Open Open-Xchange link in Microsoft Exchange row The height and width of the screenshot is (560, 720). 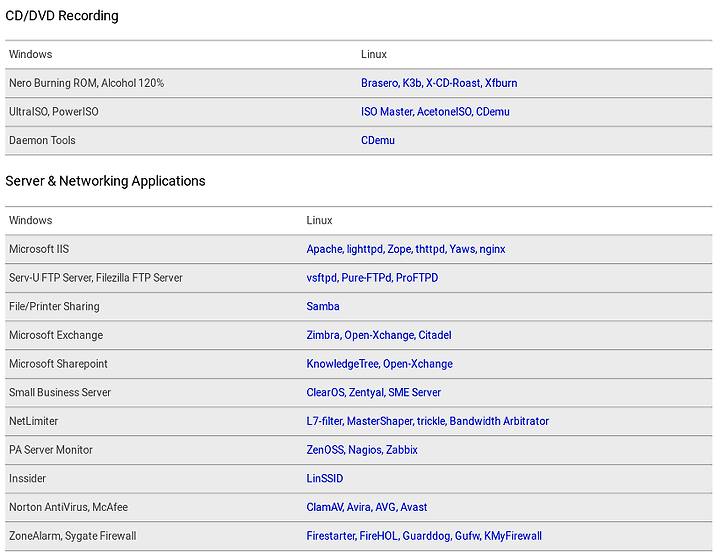pyautogui.click(x=379, y=335)
